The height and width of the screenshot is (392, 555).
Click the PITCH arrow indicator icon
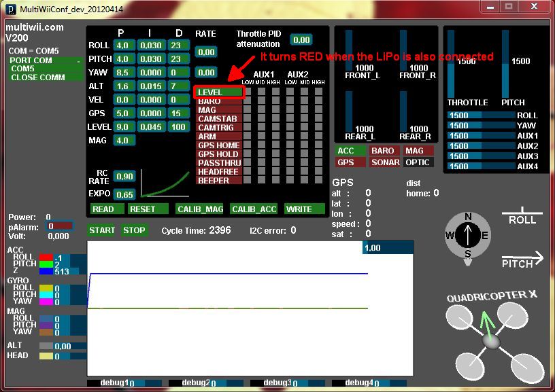point(522,260)
